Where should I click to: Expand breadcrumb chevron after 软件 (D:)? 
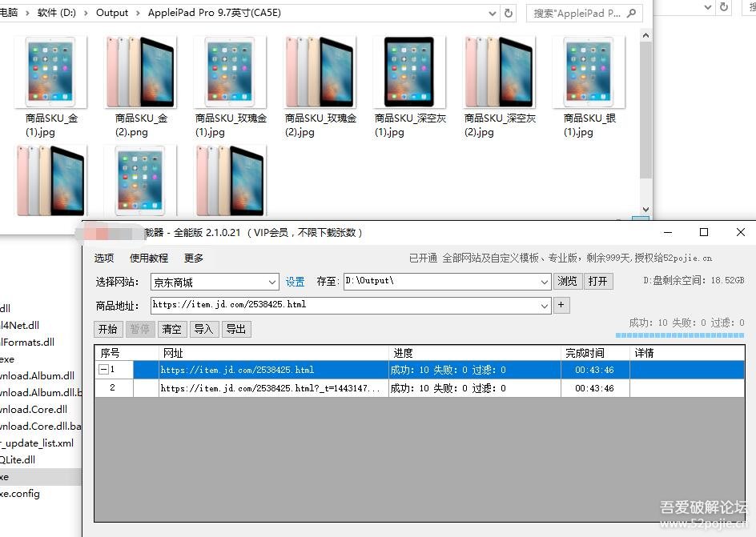pos(86,13)
